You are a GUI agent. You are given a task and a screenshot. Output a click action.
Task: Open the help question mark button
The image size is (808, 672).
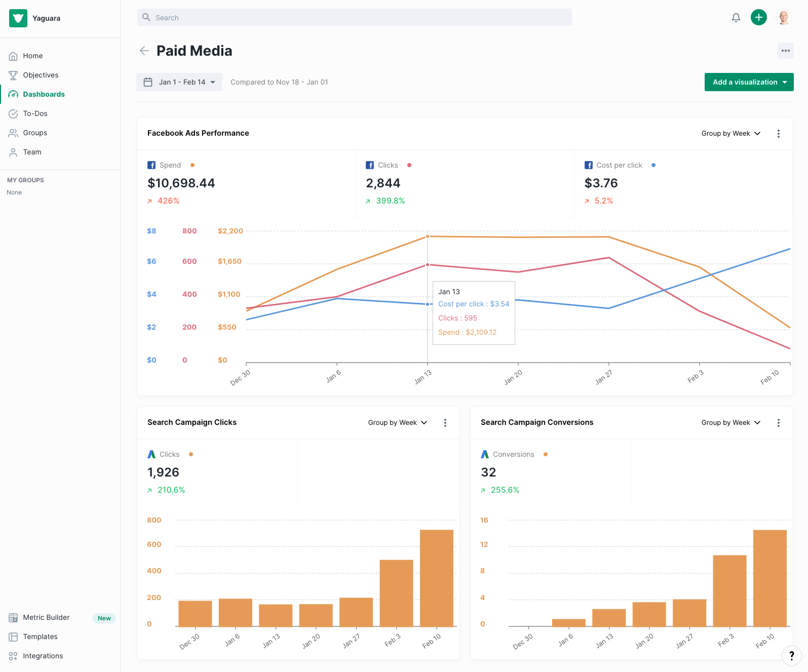point(792,656)
